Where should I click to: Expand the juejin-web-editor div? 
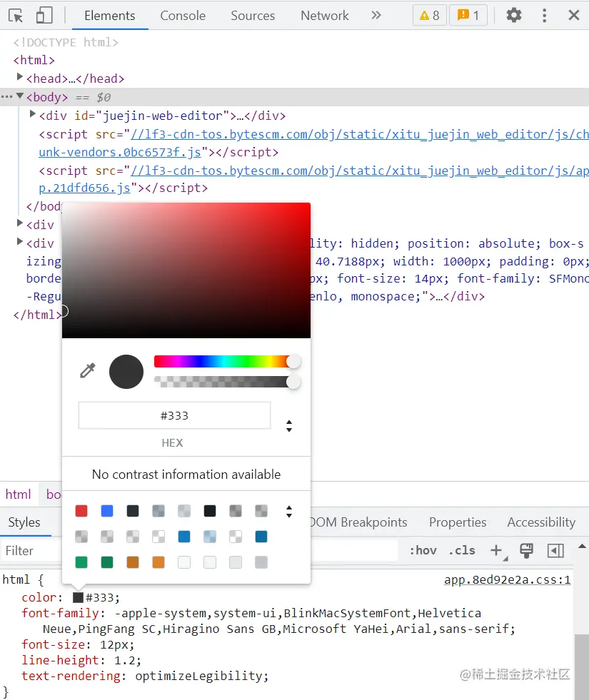pyautogui.click(x=33, y=114)
